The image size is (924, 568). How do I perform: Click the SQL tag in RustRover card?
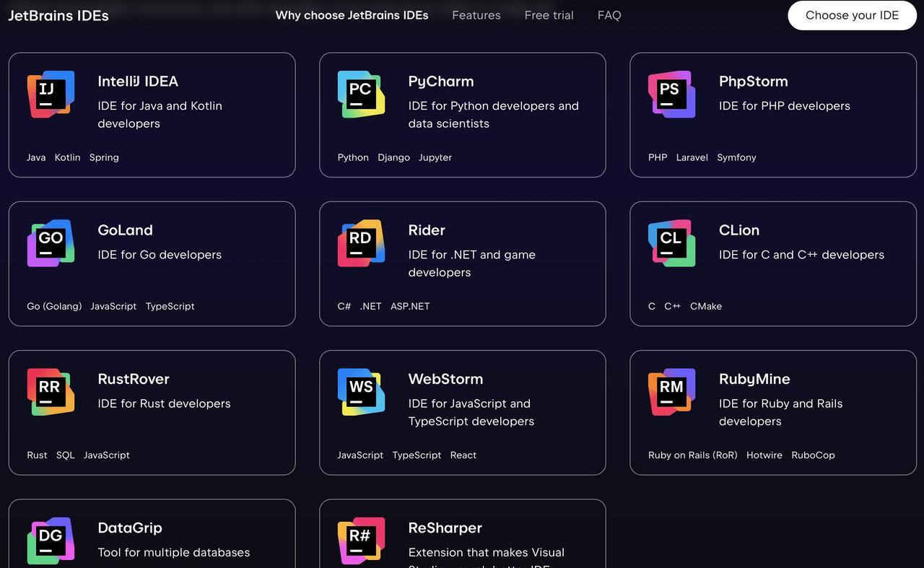coord(65,455)
